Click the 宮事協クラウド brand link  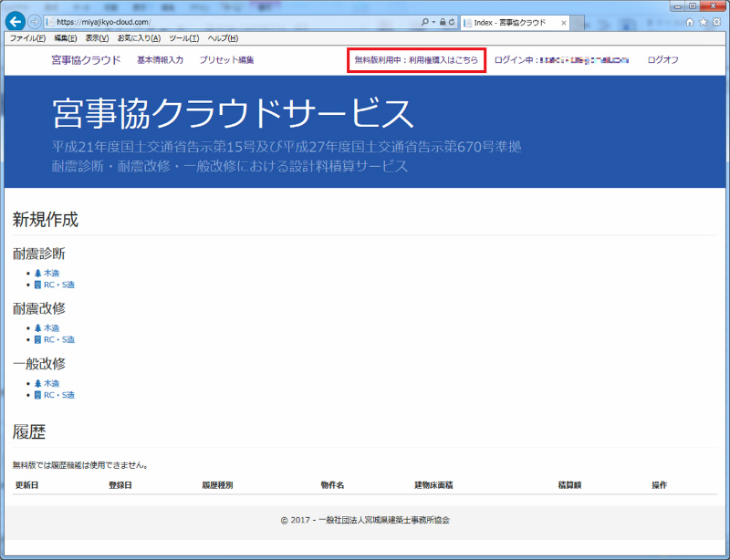pyautogui.click(x=86, y=60)
